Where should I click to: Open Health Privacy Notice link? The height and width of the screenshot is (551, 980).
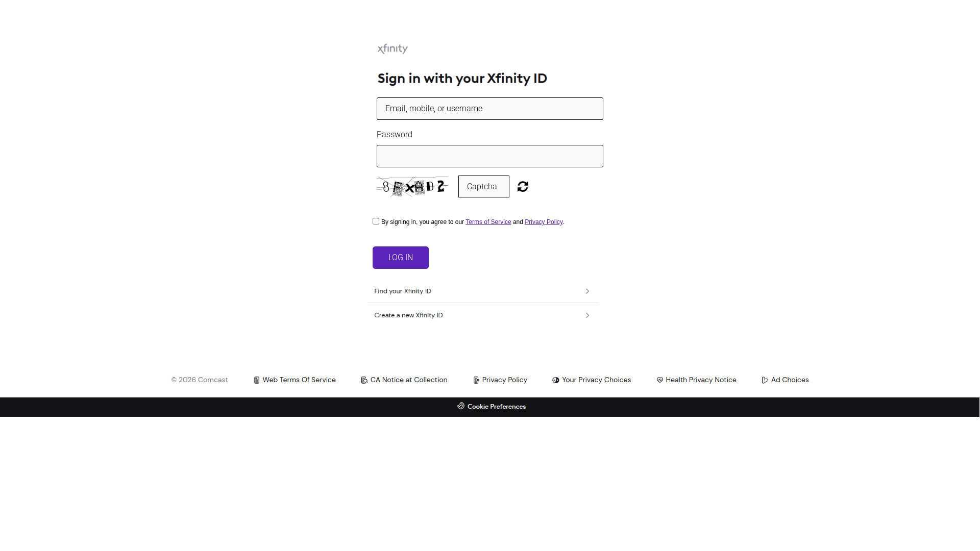pos(701,380)
